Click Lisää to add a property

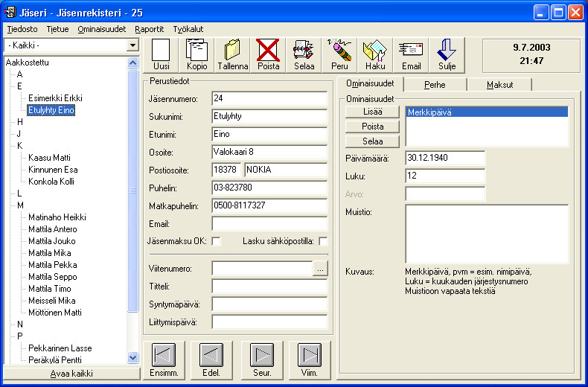372,112
